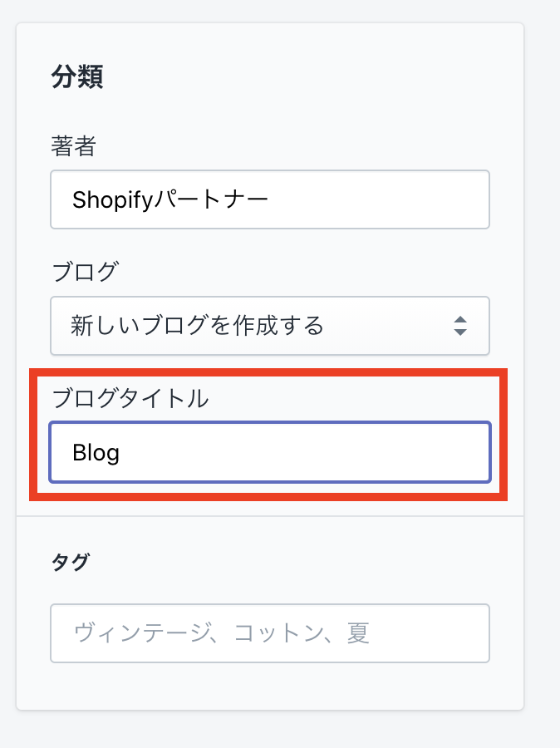Screen dimensions: 560x748
Task: Click empty area right of 分類 heading
Action: [x=316, y=76]
